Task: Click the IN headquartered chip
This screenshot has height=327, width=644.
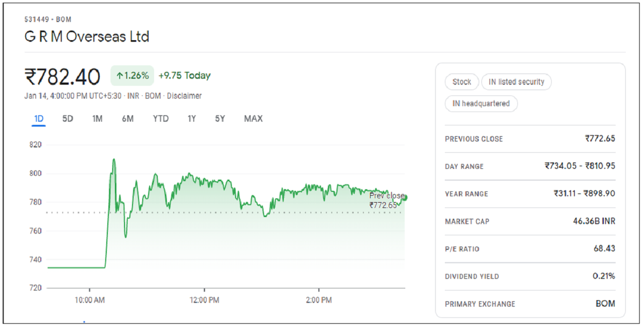Action: tap(481, 103)
